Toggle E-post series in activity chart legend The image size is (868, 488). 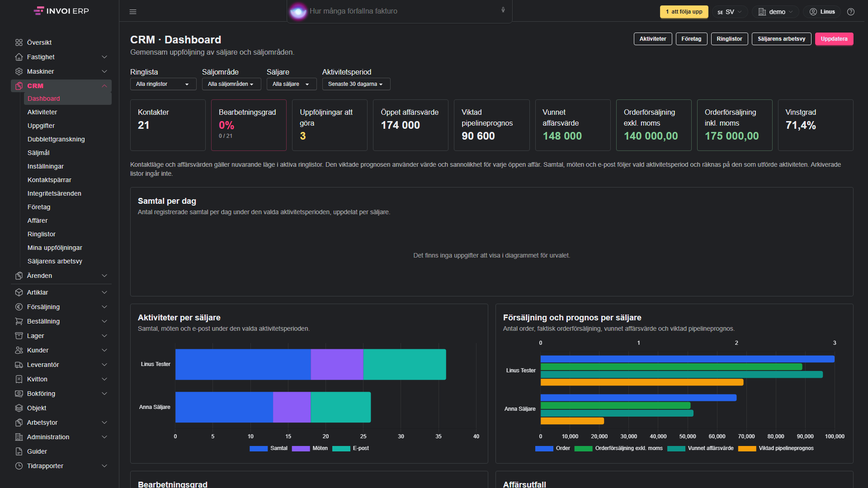(351, 448)
